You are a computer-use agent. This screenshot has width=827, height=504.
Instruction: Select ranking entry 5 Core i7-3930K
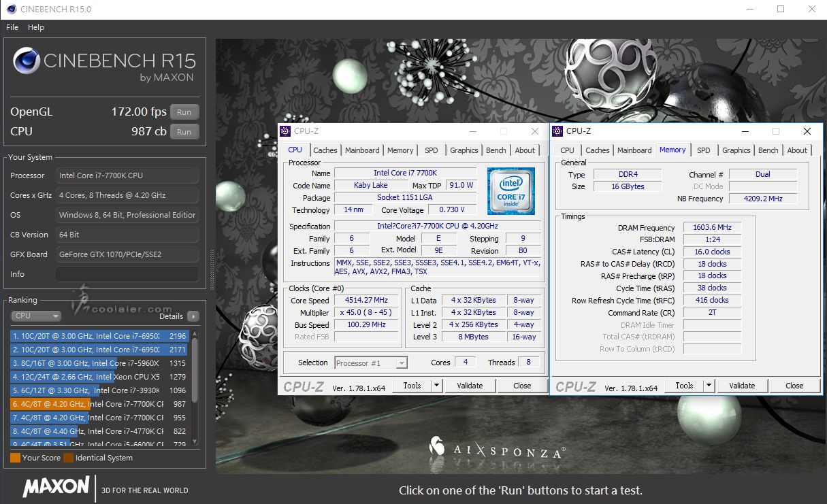point(99,390)
